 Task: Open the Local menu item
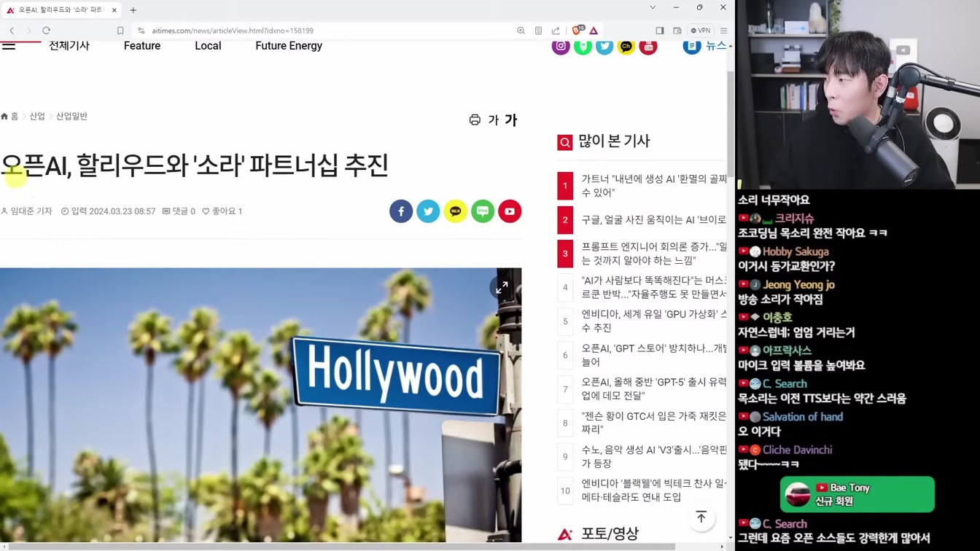[208, 46]
